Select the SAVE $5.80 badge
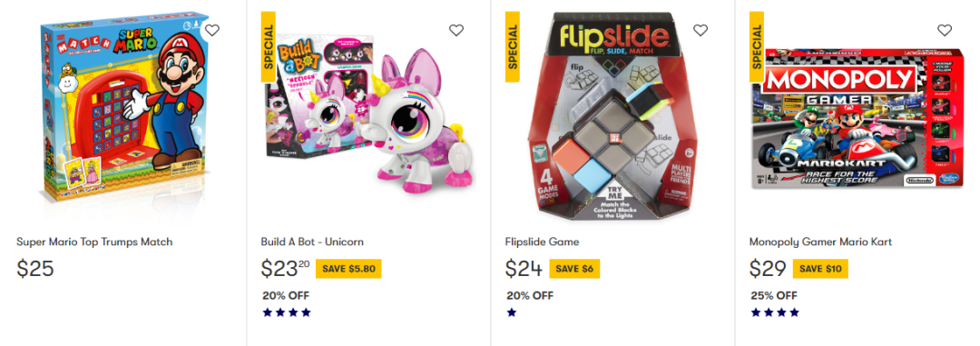This screenshot has width=980, height=346. click(348, 269)
